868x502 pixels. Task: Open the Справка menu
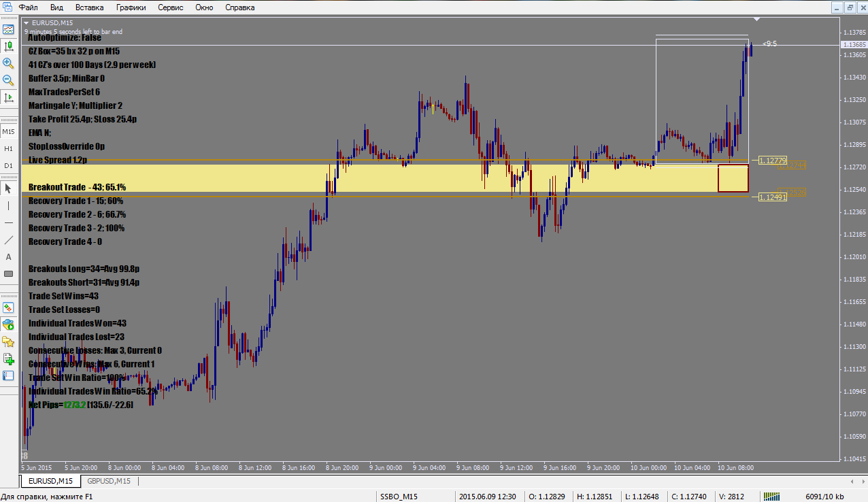(239, 7)
